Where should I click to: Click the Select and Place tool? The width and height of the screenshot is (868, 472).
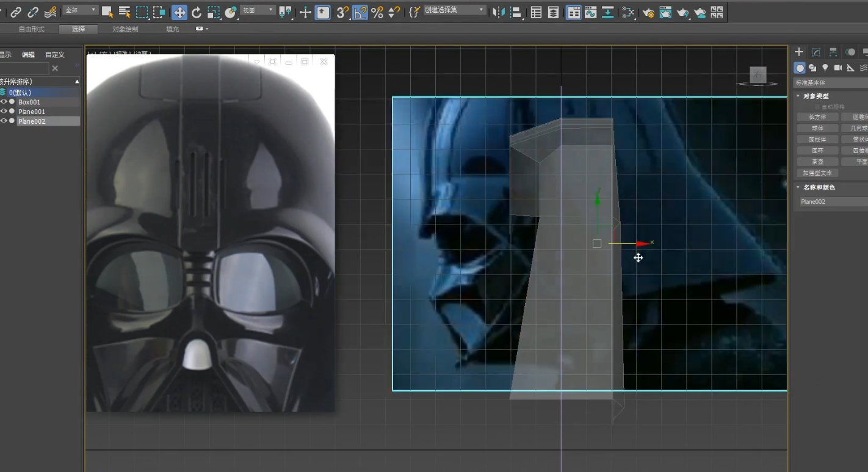click(x=231, y=12)
